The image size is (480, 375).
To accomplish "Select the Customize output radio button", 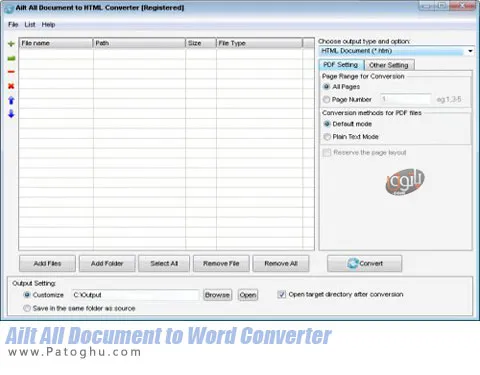I will pos(27,295).
